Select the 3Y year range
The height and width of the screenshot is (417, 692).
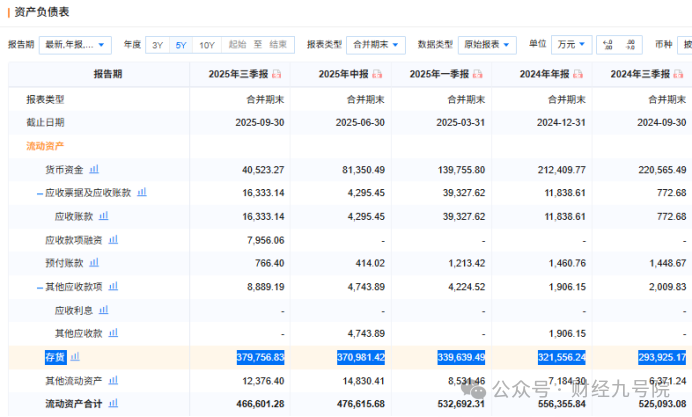(158, 45)
